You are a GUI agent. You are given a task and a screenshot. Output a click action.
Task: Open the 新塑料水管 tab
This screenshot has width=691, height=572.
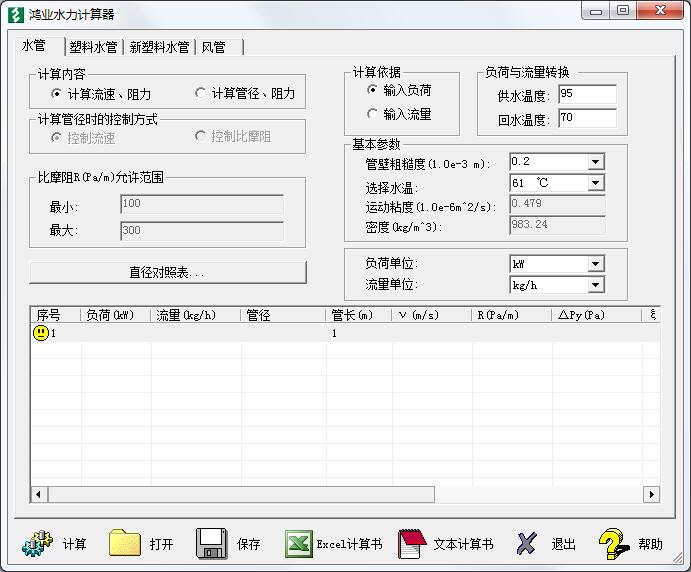click(x=159, y=47)
